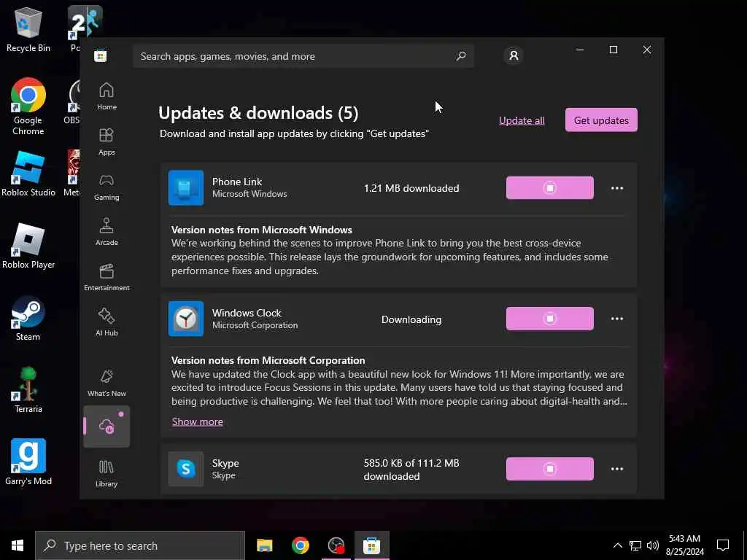Click the Skype app title text
Viewport: 747px width, 560px height.
click(x=225, y=463)
